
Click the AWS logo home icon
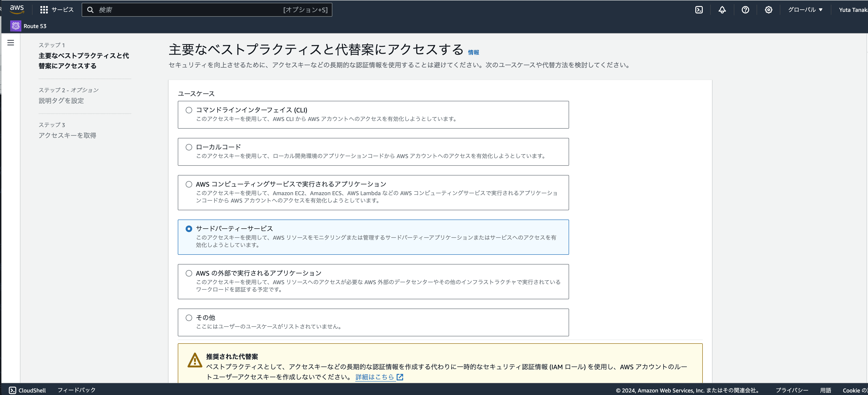(17, 10)
